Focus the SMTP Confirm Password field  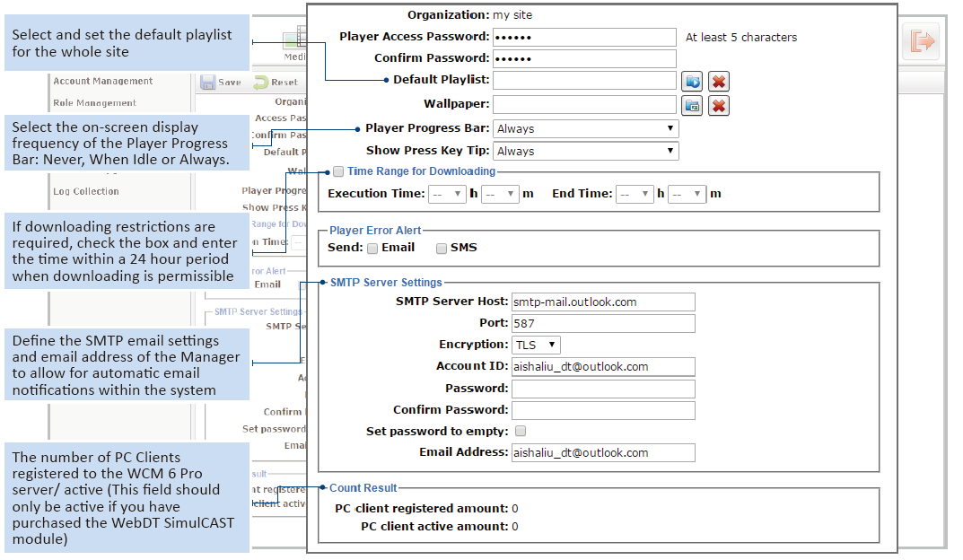click(603, 410)
